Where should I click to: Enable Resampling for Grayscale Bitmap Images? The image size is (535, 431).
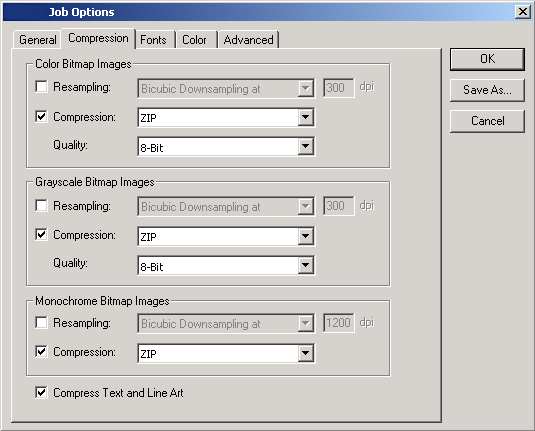[42, 205]
